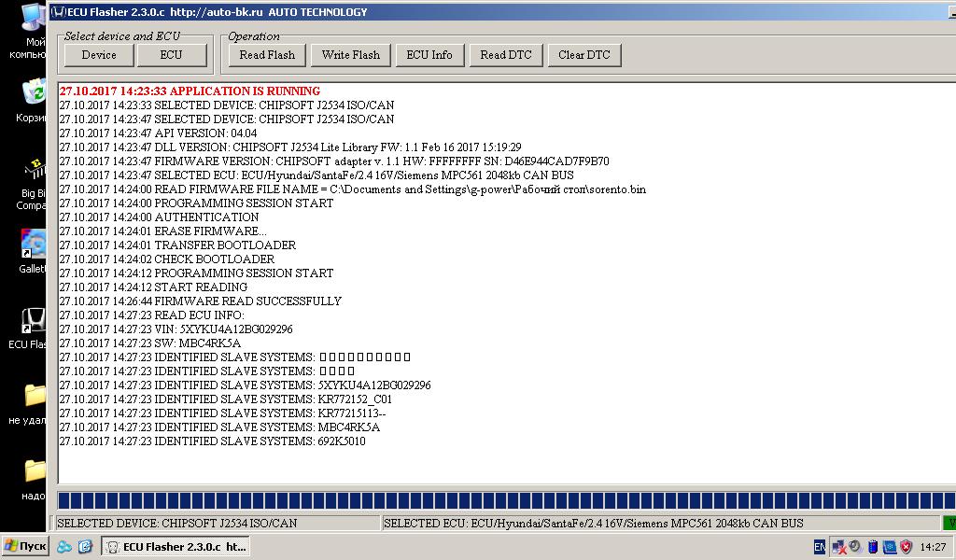Select the Gallet desktop shortcut icon

[33, 251]
